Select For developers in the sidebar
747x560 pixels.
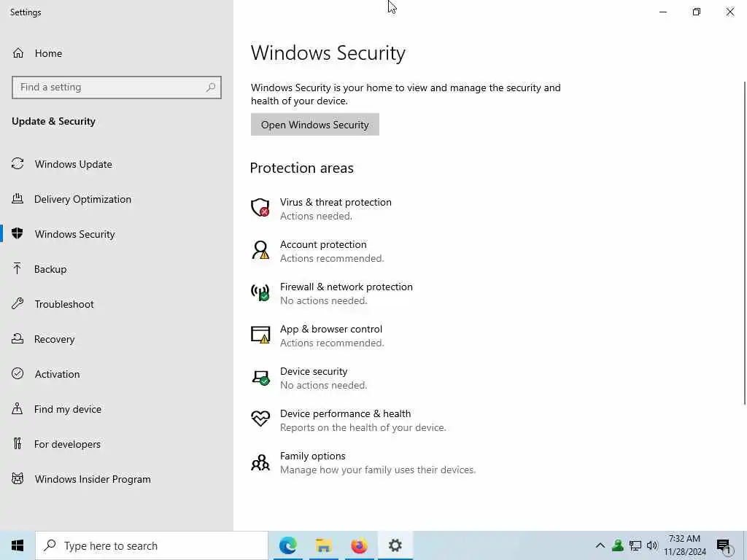point(117,444)
